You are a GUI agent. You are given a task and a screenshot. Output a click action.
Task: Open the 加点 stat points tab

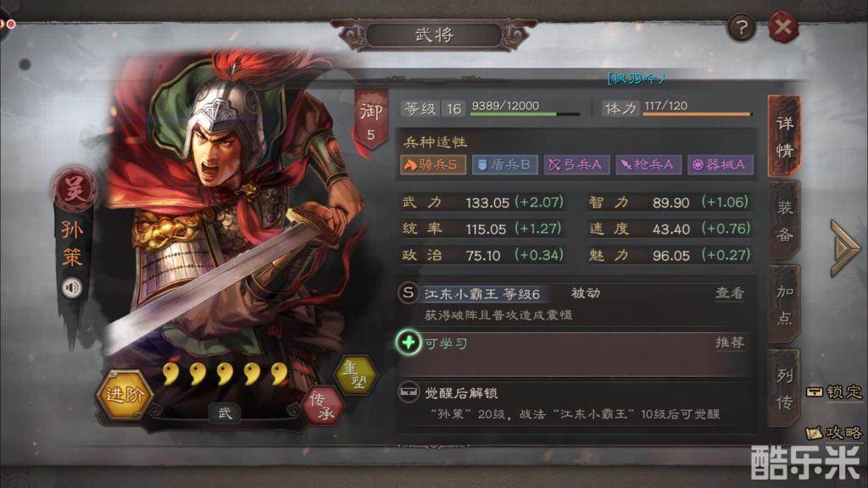click(x=784, y=305)
